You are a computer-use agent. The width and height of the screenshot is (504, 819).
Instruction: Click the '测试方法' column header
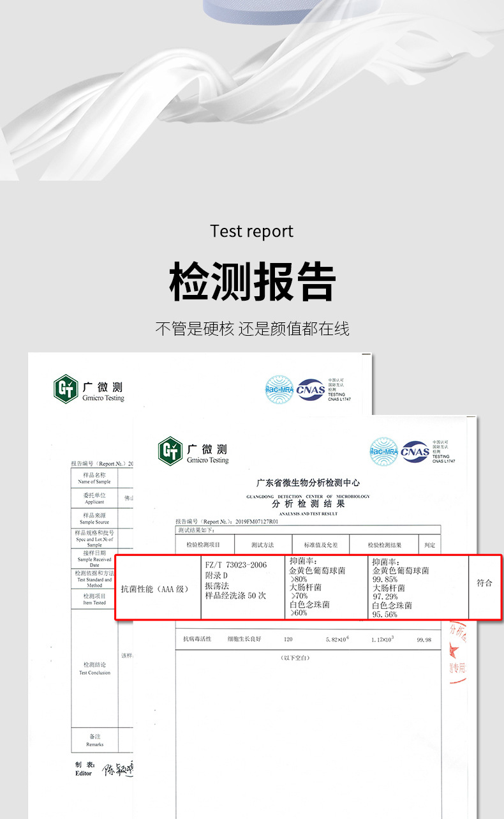(262, 545)
